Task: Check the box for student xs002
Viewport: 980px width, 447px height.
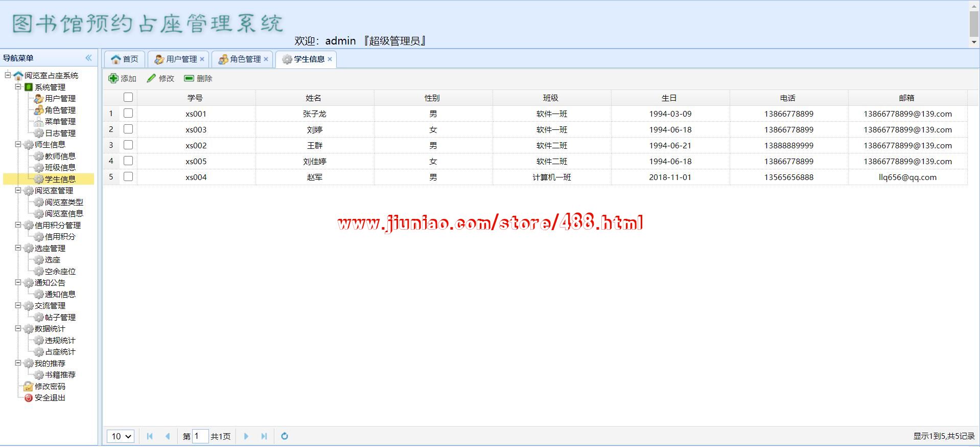Action: 128,145
